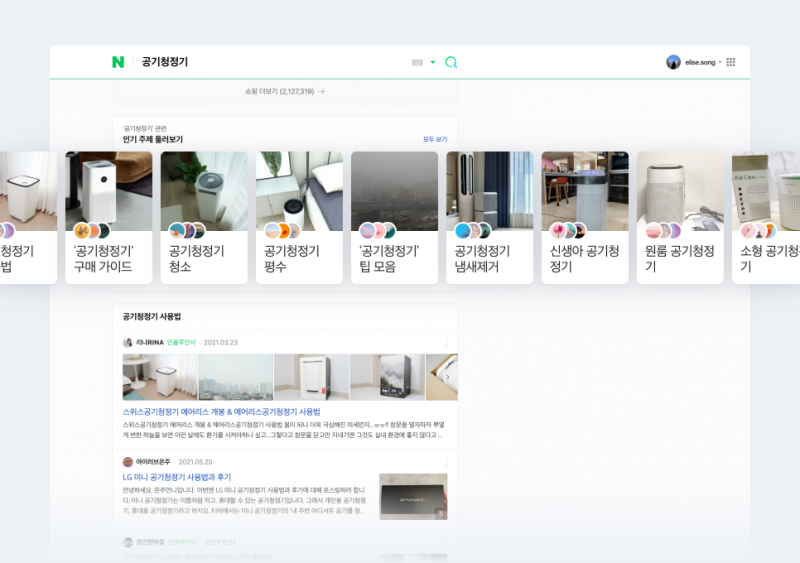The height and width of the screenshot is (563, 800).
Task: Open the 리나RINA author name
Action: click(150, 342)
